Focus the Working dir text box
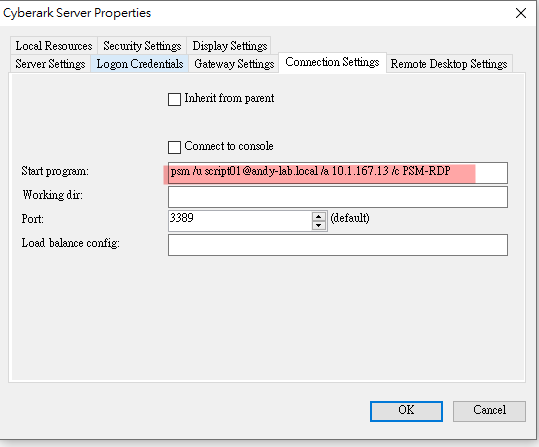The image size is (539, 447). click(x=338, y=197)
